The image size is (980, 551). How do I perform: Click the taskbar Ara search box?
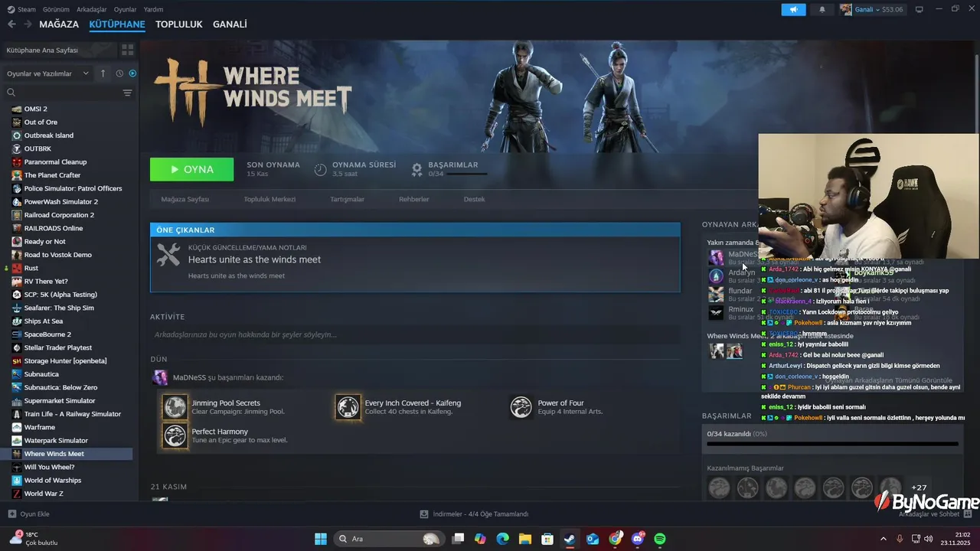pos(388,539)
